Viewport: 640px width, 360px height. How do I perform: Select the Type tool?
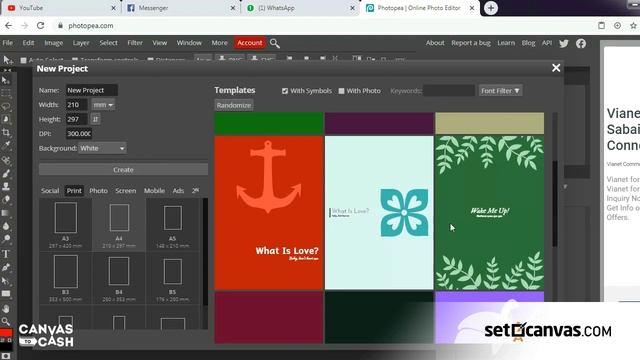pyautogui.click(x=6, y=254)
